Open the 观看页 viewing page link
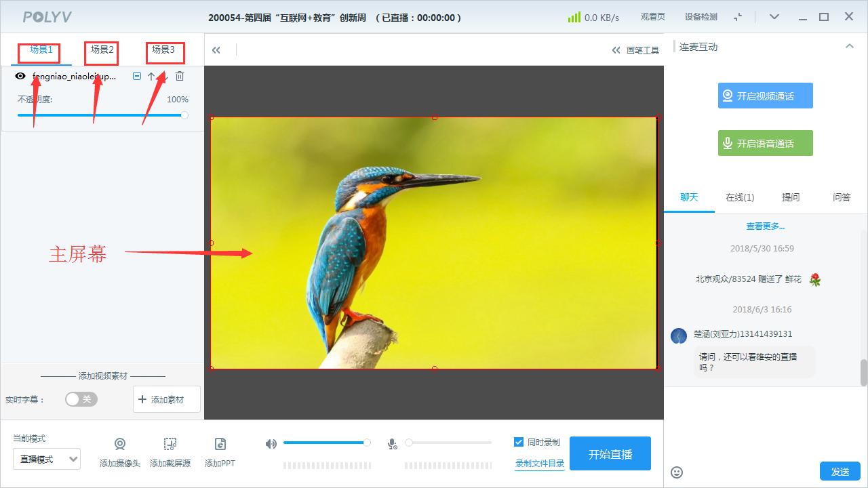868x488 pixels. [653, 17]
